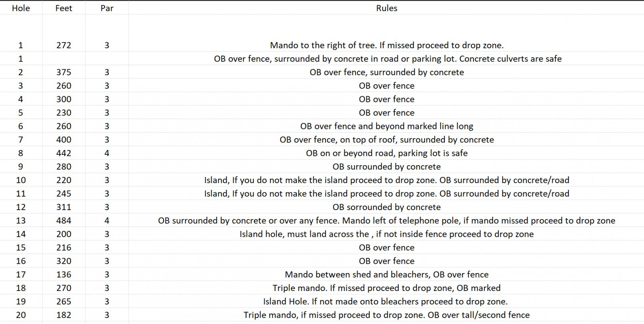Click the feet value 136

pyautogui.click(x=64, y=275)
